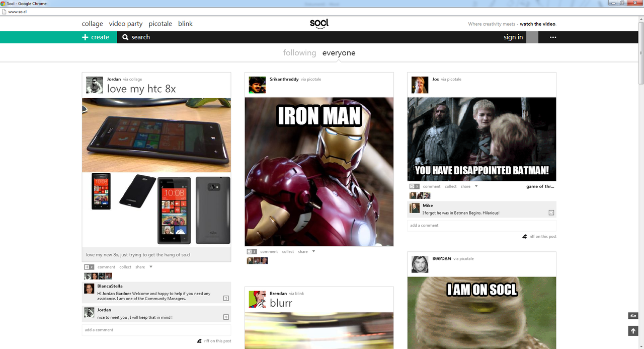Like BlancaStella's comment with the smiley icon
This screenshot has width=644, height=349.
pyautogui.click(x=226, y=298)
